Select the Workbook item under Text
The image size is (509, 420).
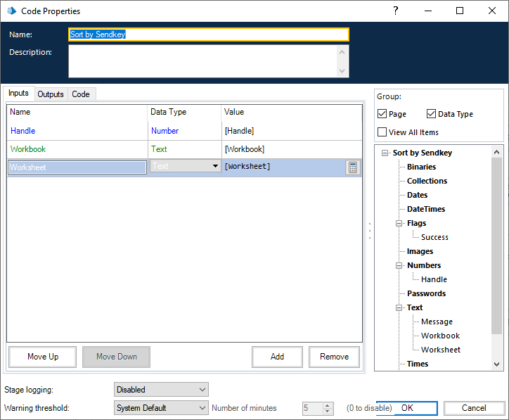(x=440, y=336)
